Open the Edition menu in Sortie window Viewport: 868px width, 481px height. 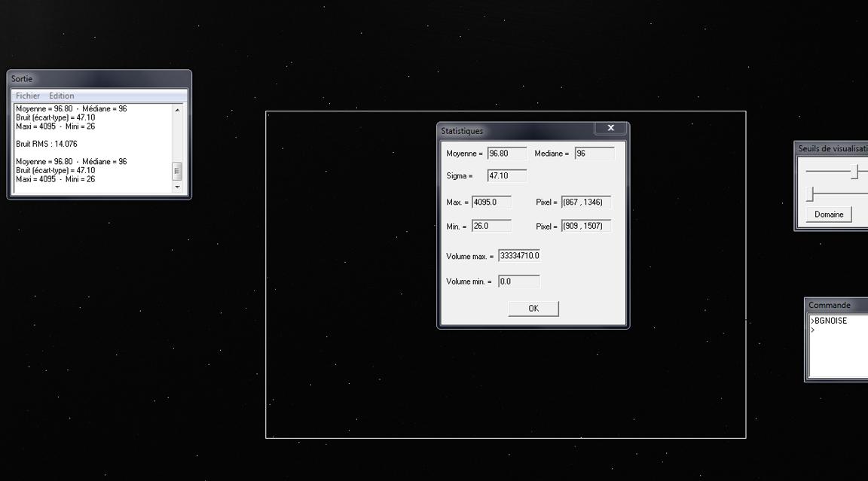tap(62, 96)
